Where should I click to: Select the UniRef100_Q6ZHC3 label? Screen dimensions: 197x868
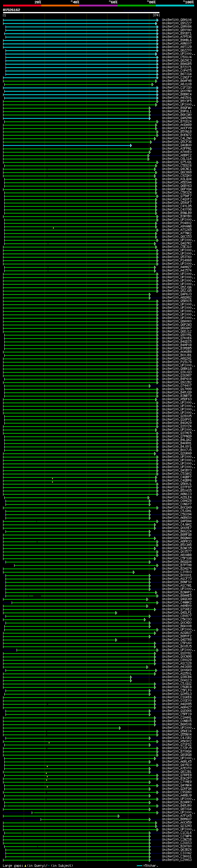coord(176,61)
